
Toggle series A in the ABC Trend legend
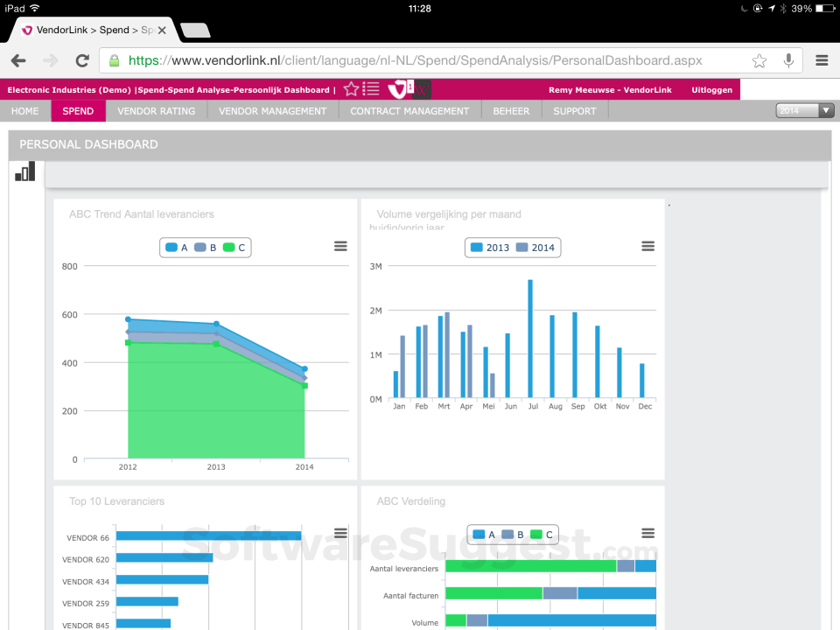[x=178, y=247]
